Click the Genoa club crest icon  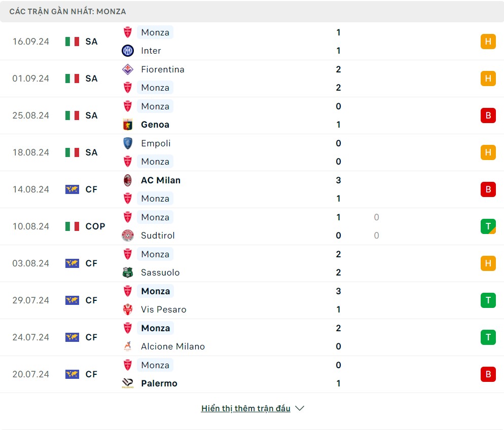[128, 125]
